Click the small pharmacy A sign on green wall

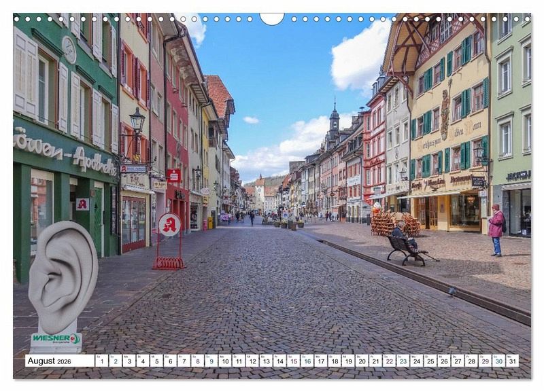(x=82, y=204)
